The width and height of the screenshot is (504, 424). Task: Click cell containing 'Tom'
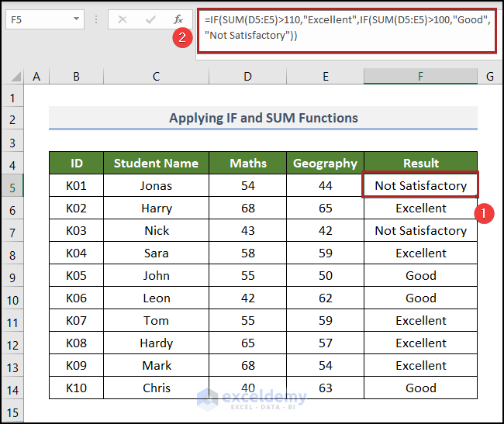(156, 321)
